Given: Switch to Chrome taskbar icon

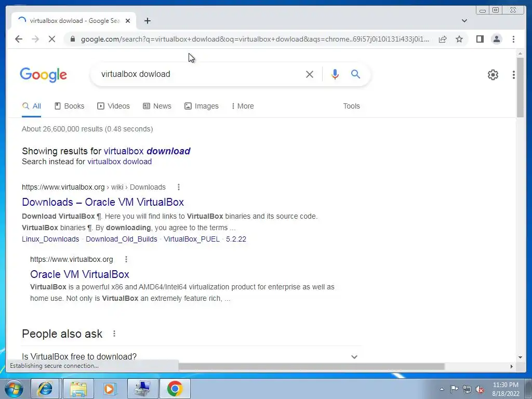Looking at the screenshot, I should click(175, 389).
